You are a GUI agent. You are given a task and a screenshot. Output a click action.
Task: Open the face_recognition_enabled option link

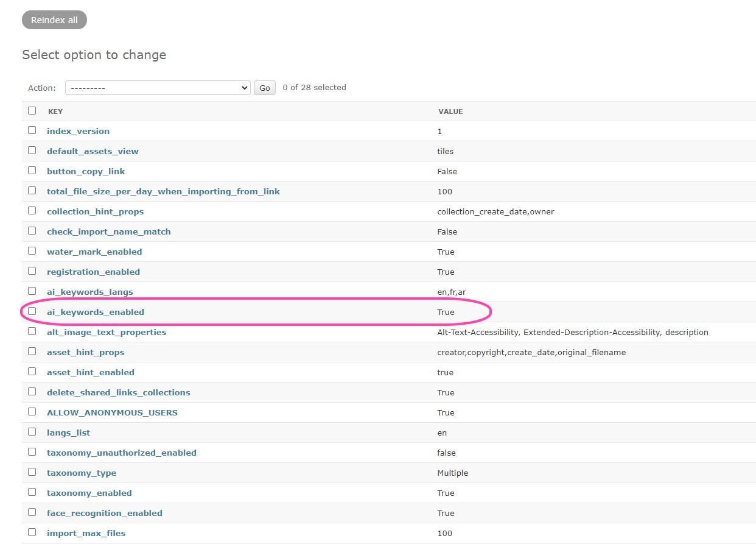[x=105, y=513]
